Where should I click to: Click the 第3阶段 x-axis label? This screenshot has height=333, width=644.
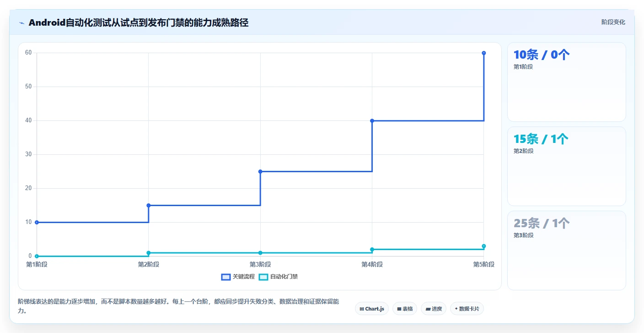[x=260, y=264]
